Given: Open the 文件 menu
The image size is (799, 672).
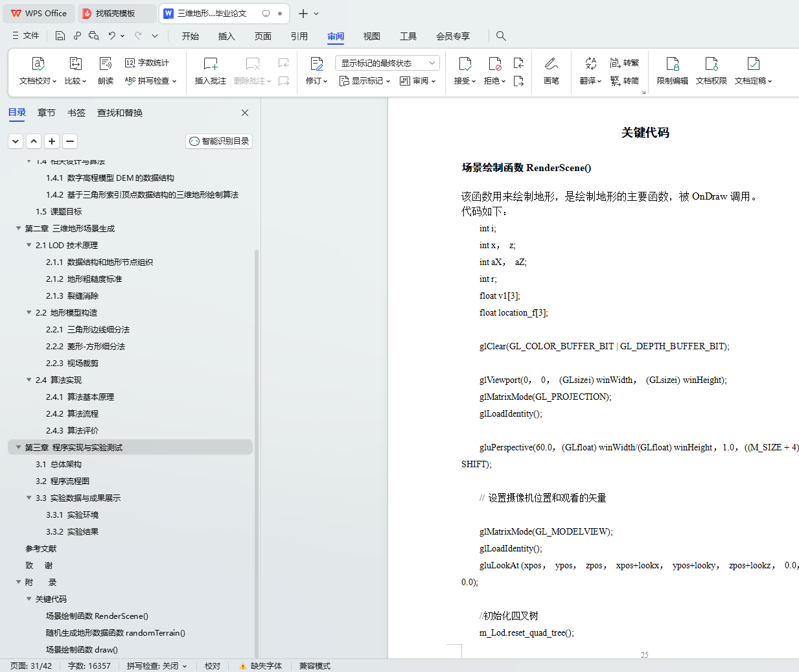Looking at the screenshot, I should point(25,36).
